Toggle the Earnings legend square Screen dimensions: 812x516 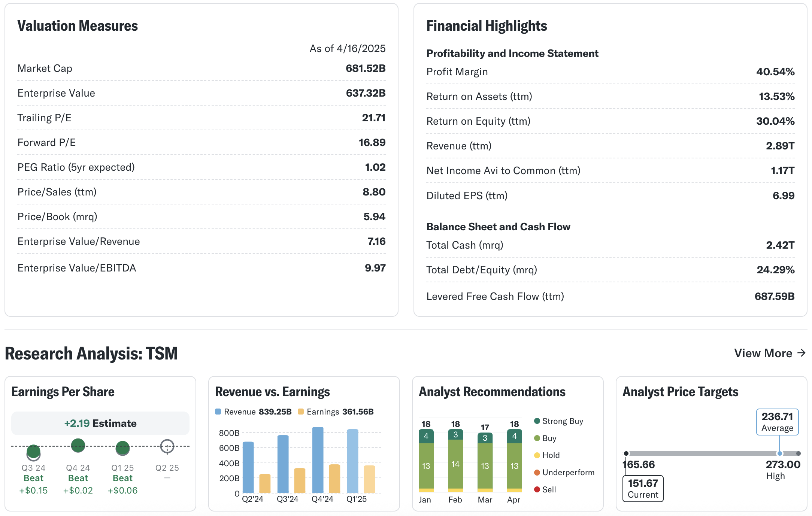click(300, 412)
